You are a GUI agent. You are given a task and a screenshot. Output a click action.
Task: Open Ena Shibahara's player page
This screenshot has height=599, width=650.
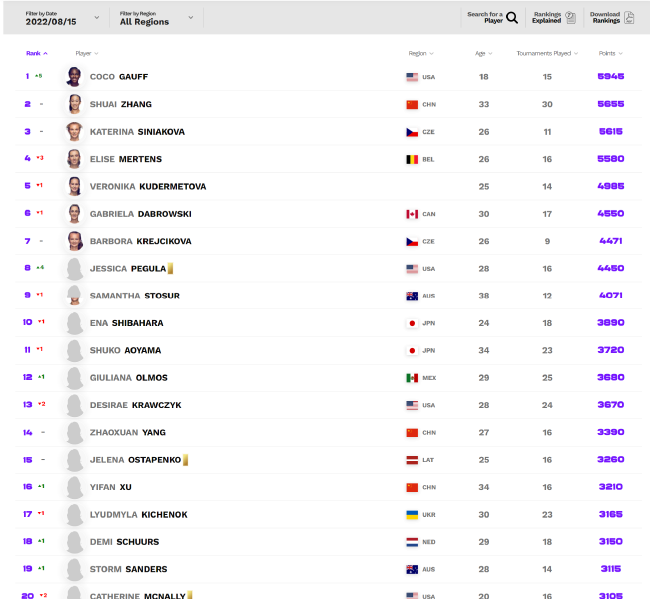(126, 323)
